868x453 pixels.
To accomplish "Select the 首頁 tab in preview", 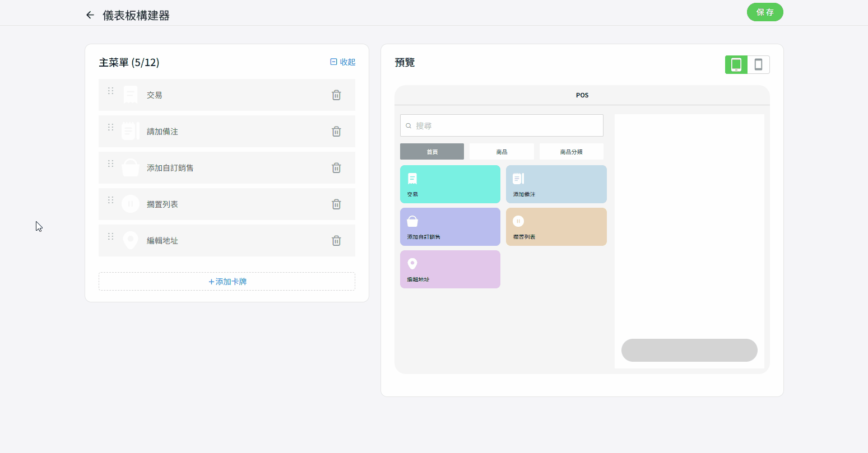I will (431, 152).
